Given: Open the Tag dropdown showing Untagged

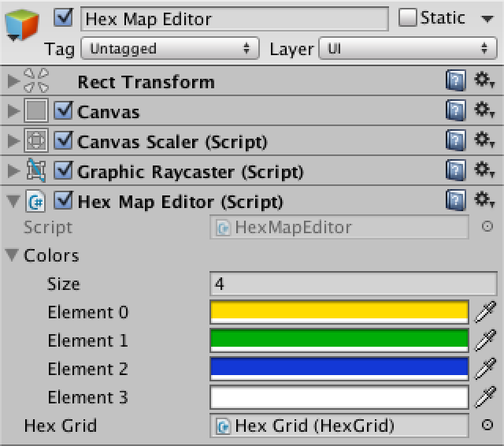Looking at the screenshot, I should pyautogui.click(x=170, y=48).
